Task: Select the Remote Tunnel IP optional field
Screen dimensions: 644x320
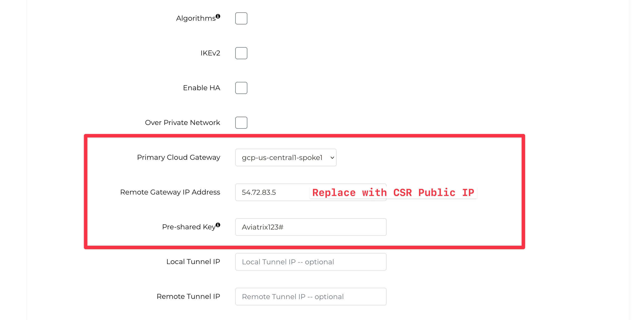Action: pos(311,297)
